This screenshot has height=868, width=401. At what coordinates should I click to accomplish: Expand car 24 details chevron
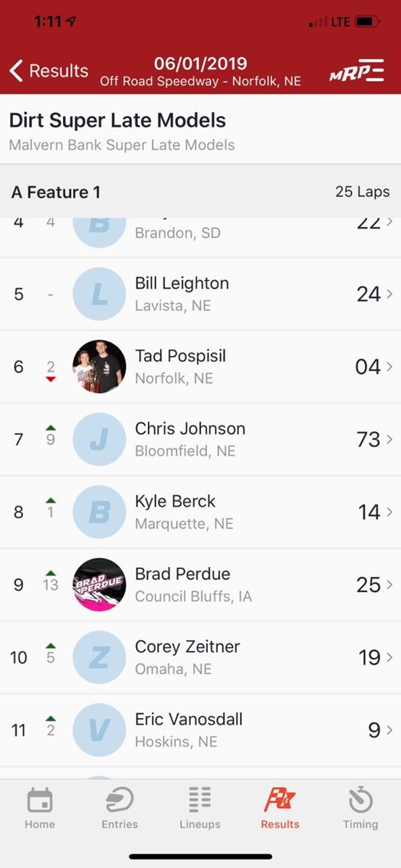pyautogui.click(x=390, y=294)
